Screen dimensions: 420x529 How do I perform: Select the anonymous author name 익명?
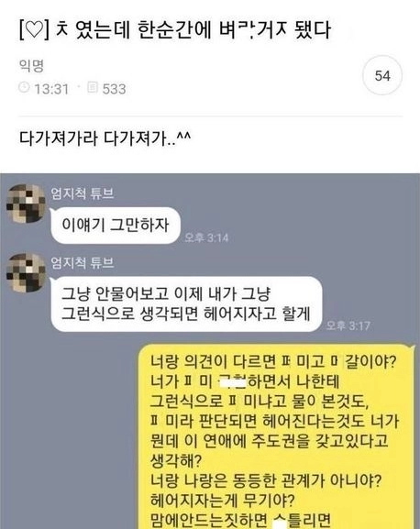(x=31, y=65)
